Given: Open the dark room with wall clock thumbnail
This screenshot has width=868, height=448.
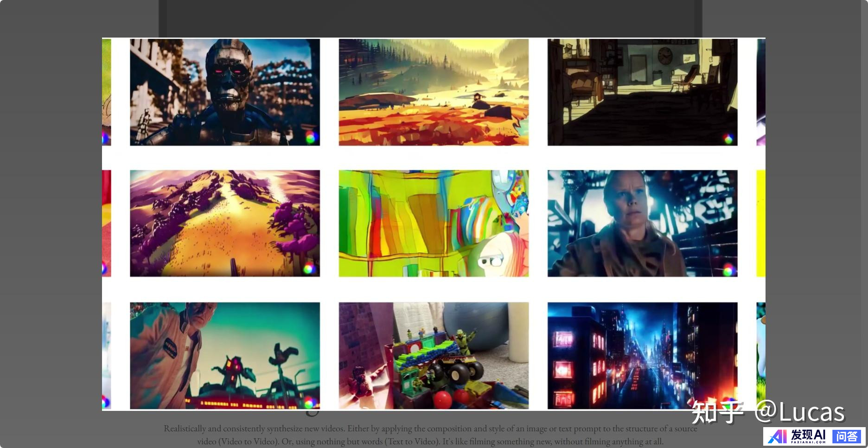Looking at the screenshot, I should 642,92.
